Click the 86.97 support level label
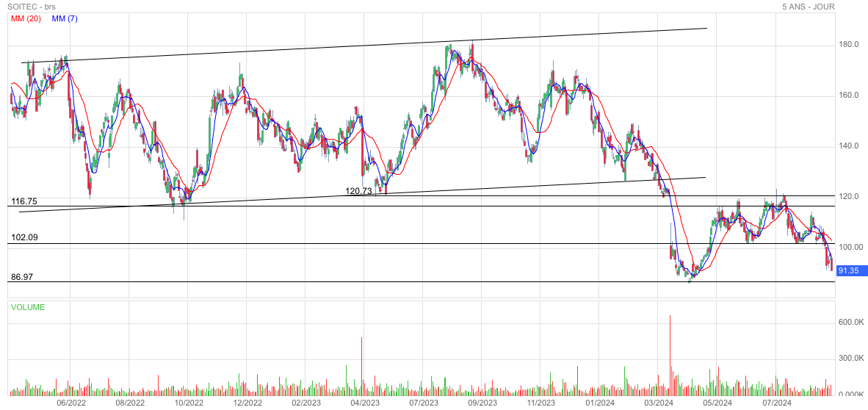 tap(21, 278)
